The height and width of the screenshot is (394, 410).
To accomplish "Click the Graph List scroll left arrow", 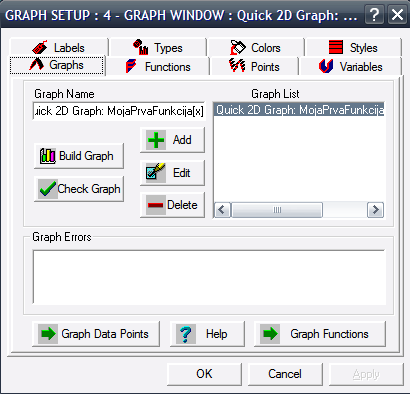I will (222, 210).
